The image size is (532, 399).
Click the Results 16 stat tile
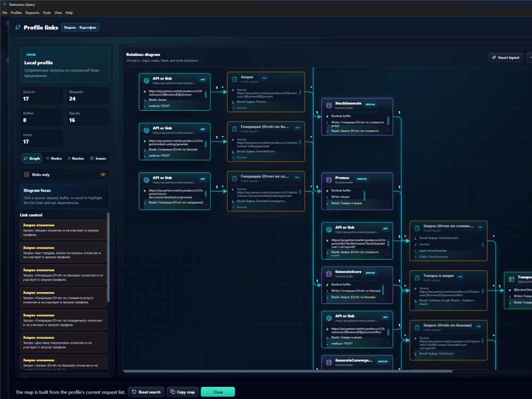tap(88, 117)
